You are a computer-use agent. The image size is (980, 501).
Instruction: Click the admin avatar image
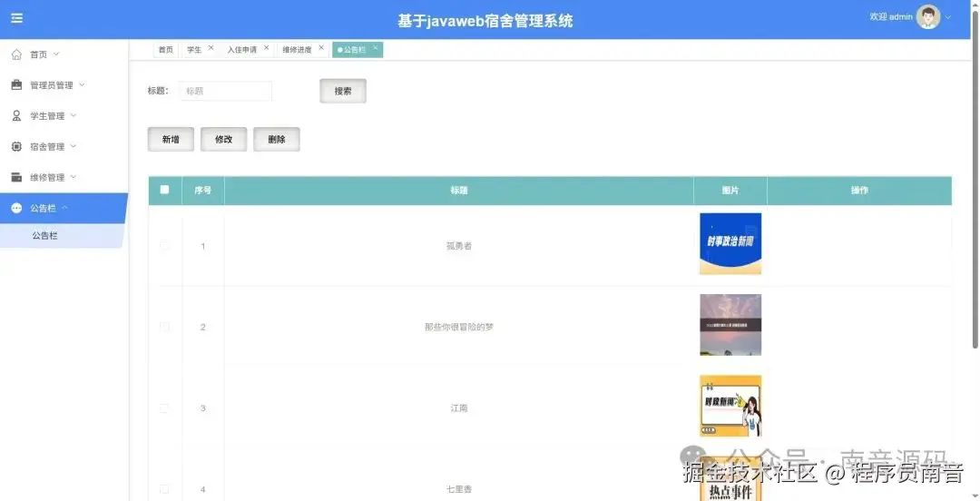[928, 17]
